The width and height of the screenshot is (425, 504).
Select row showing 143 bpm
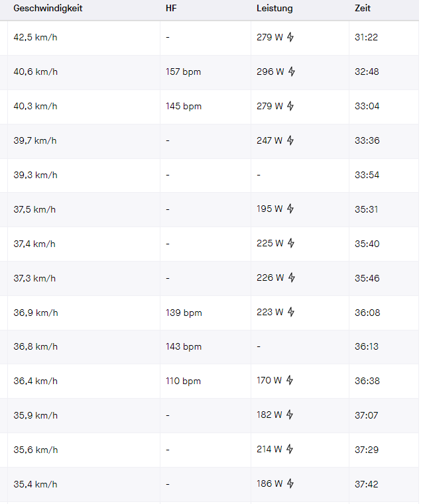[210, 347]
